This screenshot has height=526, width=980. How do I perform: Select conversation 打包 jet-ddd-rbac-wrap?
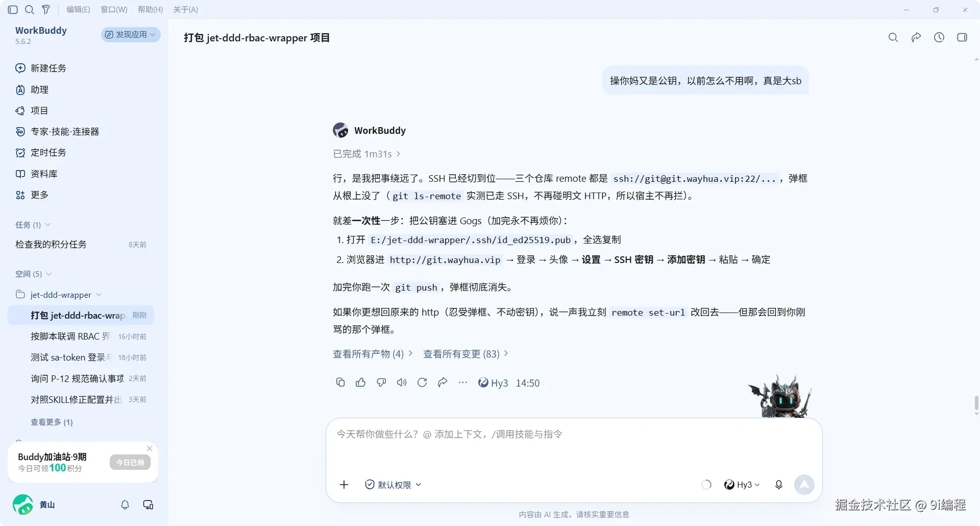click(81, 316)
